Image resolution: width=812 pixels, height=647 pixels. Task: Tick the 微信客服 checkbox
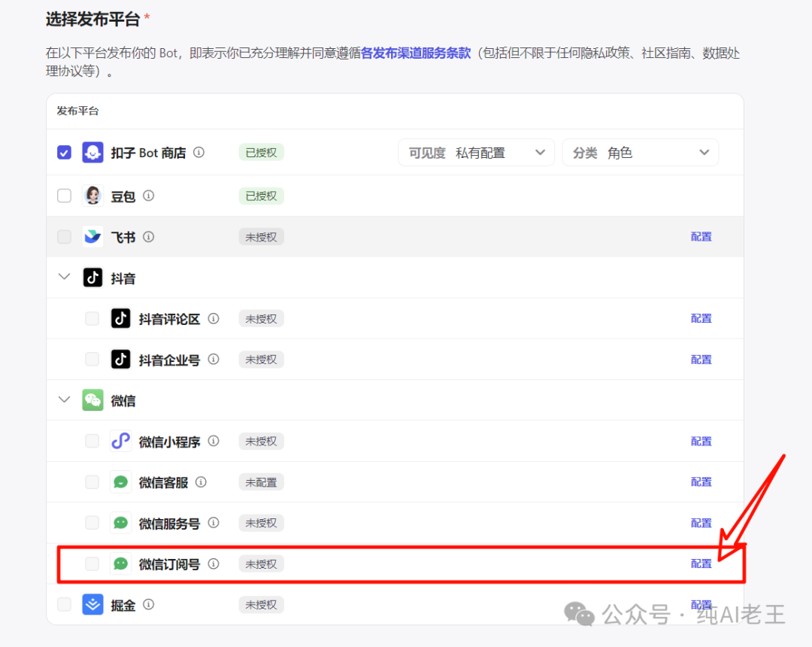[x=92, y=481]
